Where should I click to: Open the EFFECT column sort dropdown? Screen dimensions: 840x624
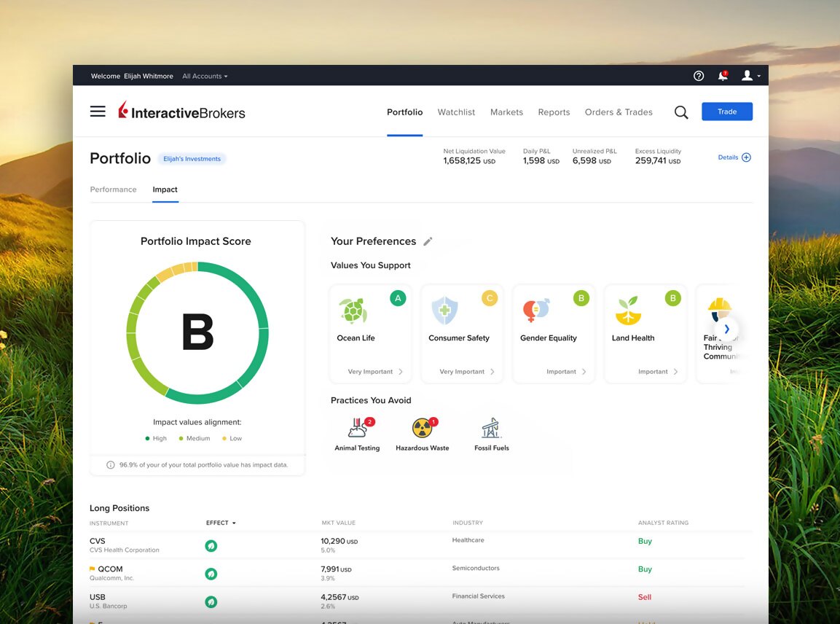pyautogui.click(x=221, y=523)
